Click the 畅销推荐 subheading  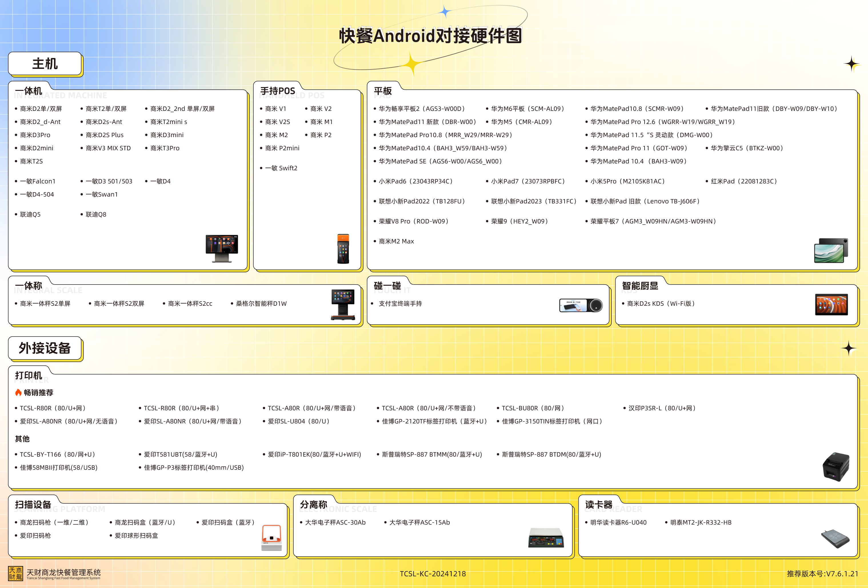point(39,393)
